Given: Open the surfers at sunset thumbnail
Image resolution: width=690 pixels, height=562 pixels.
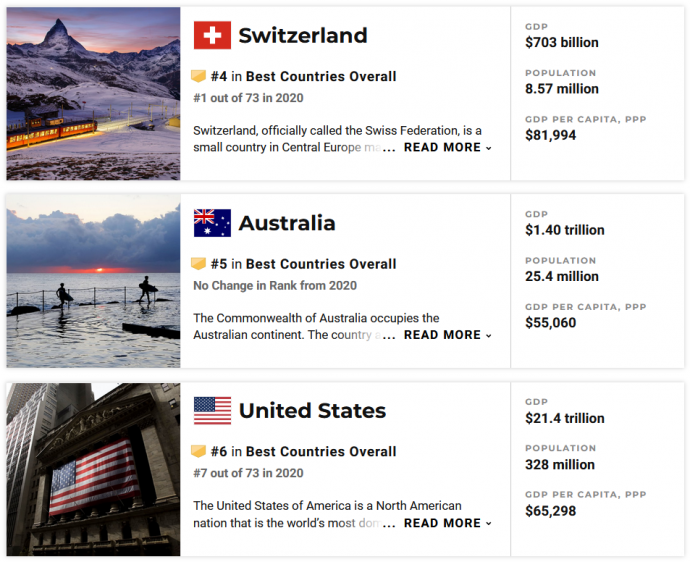Looking at the screenshot, I should pos(93,281).
